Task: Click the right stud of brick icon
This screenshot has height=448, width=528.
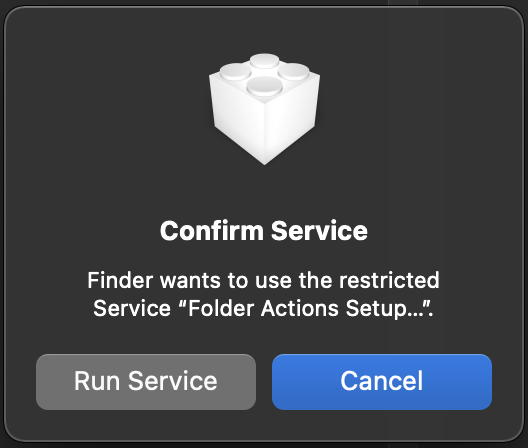Action: pyautogui.click(x=293, y=72)
